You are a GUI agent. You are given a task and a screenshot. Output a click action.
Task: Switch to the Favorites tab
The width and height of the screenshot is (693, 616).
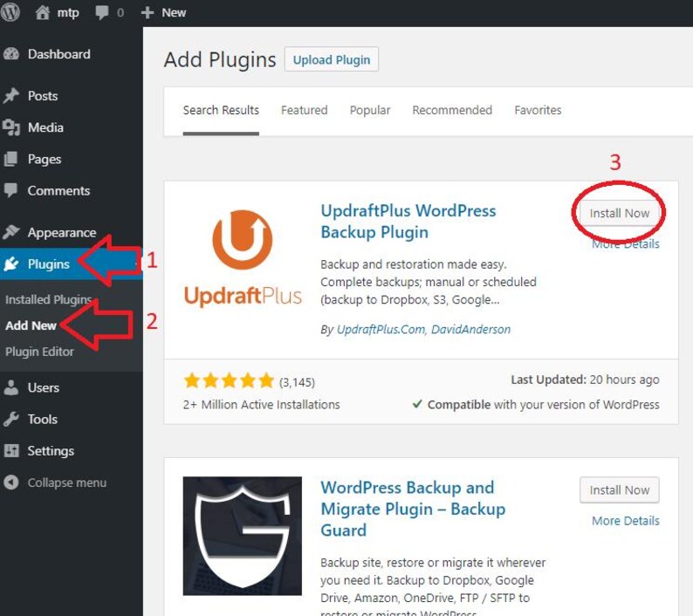click(x=538, y=110)
